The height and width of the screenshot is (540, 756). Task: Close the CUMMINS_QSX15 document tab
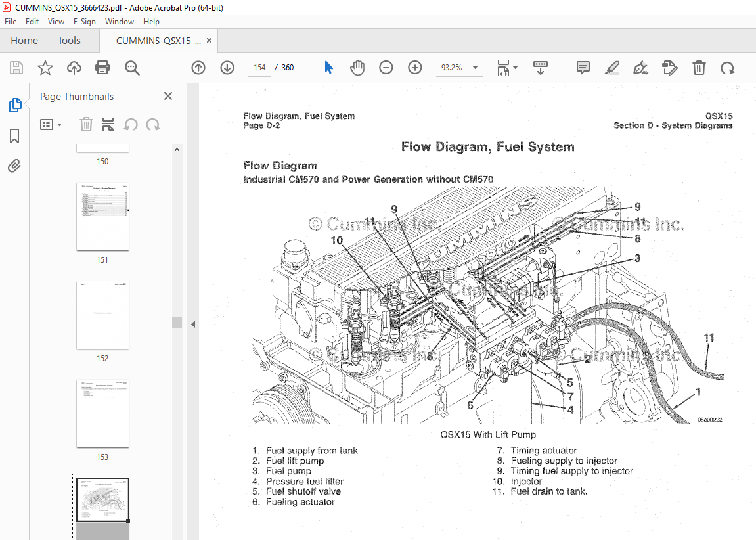[210, 41]
